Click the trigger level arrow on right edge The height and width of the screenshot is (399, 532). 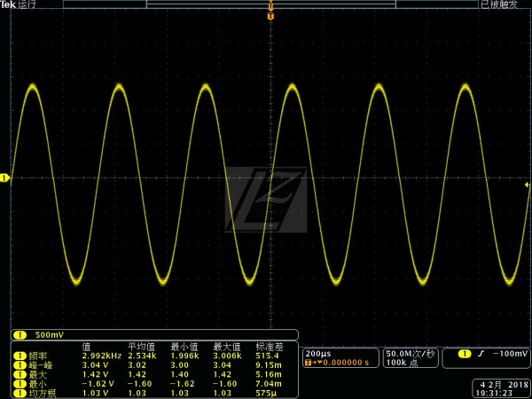528,185
